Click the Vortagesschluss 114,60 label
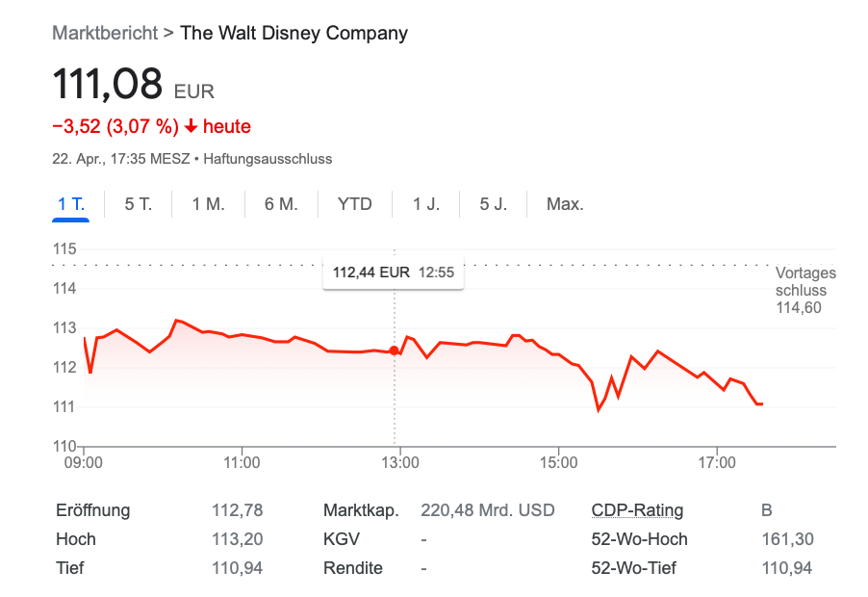This screenshot has width=868, height=597. click(805, 291)
